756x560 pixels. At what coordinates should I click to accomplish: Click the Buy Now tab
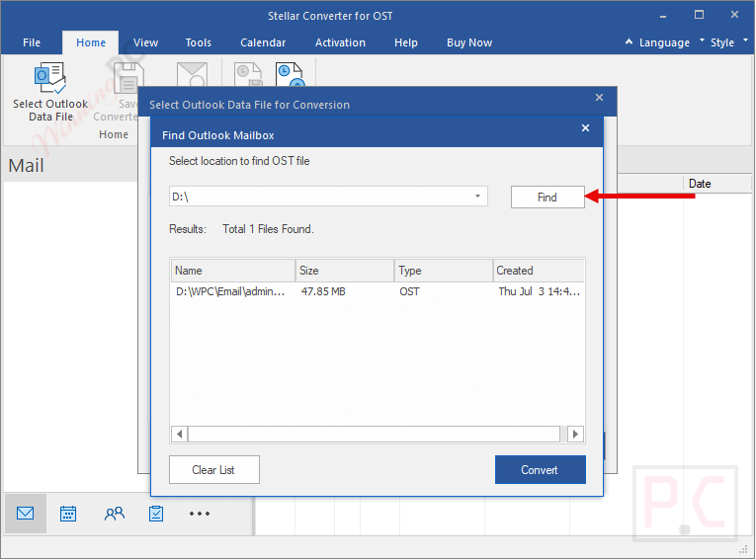469,42
